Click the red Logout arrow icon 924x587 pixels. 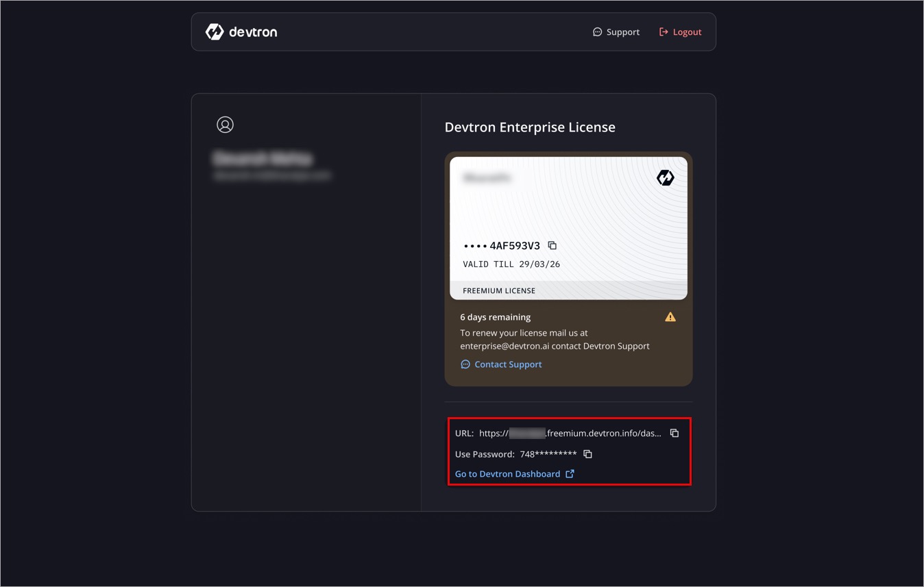(664, 32)
